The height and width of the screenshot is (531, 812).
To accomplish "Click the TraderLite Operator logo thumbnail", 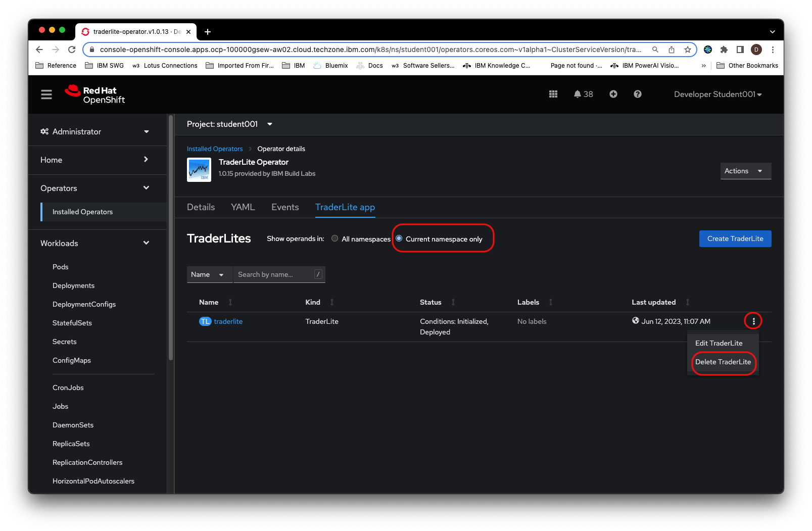I will 199,170.
